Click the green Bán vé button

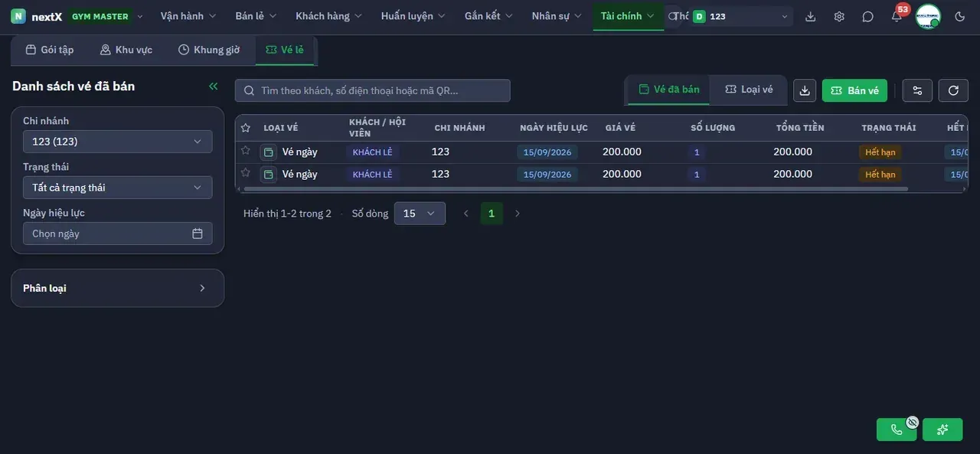tap(854, 90)
